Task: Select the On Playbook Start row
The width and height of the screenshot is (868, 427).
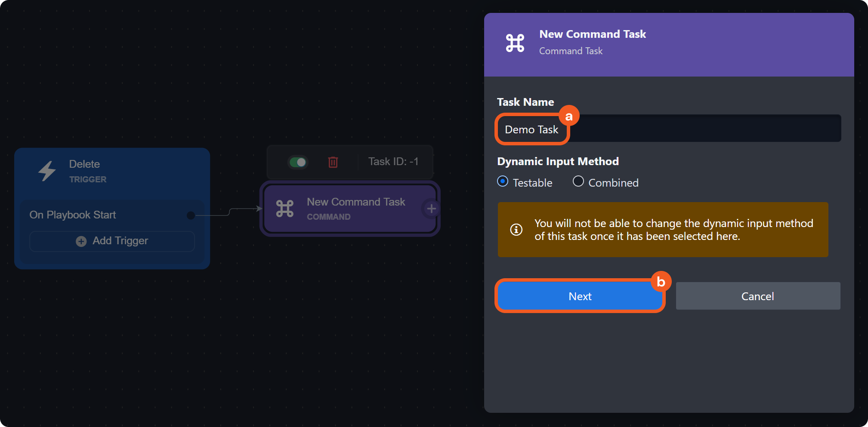Action: coord(73,215)
